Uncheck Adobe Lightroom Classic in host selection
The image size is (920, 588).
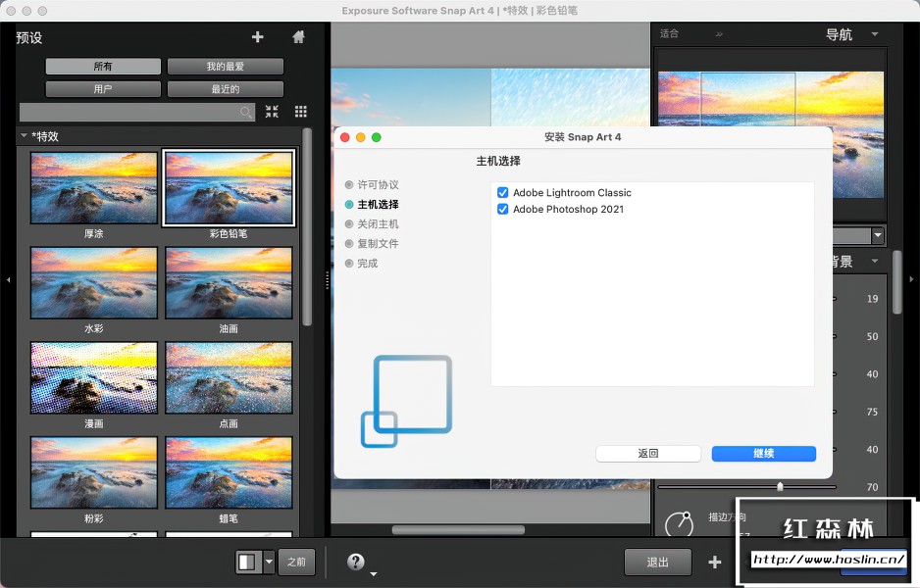point(503,192)
